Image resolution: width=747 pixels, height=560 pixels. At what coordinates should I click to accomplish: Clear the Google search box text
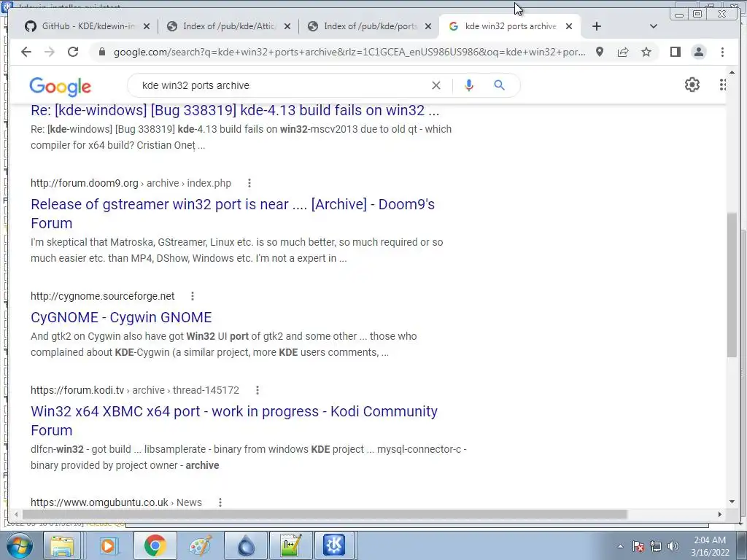pyautogui.click(x=436, y=85)
